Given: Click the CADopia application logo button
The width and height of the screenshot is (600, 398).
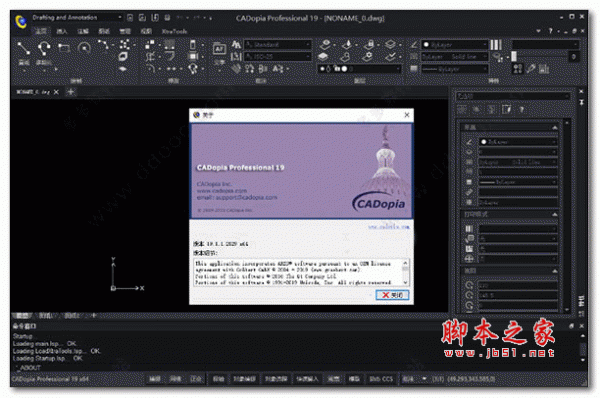Looking at the screenshot, I should (21, 21).
